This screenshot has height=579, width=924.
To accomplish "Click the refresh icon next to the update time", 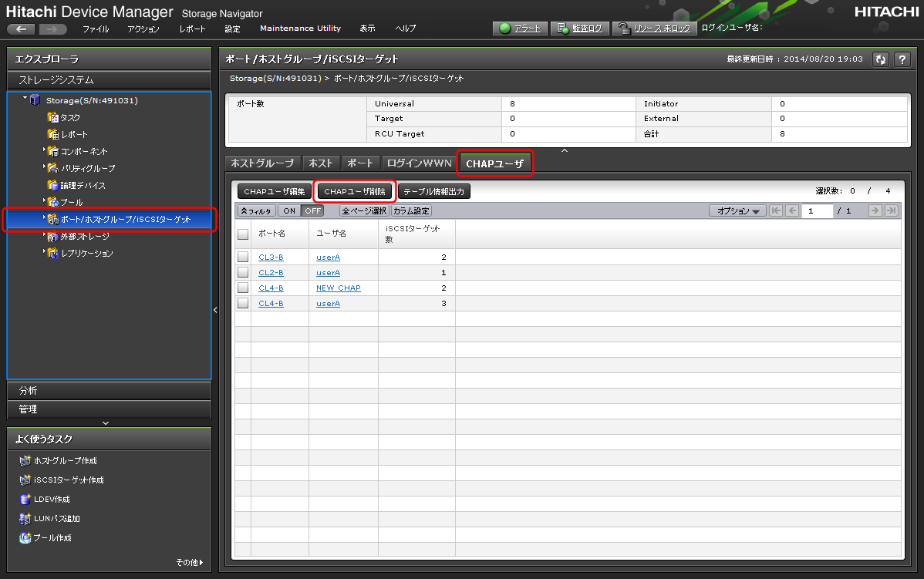I will pyautogui.click(x=880, y=59).
